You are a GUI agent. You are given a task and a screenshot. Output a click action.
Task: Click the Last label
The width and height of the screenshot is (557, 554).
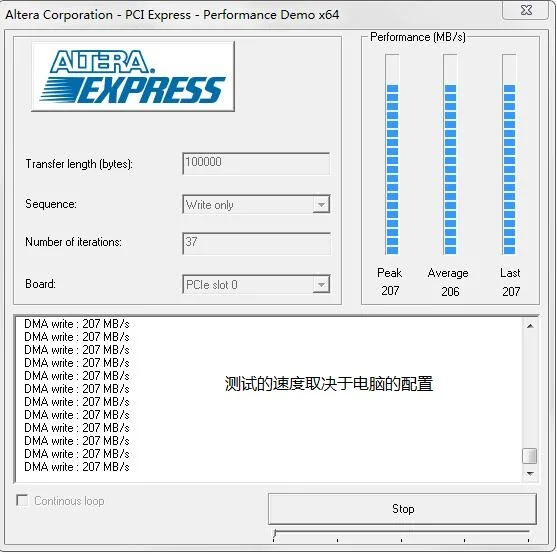pyautogui.click(x=510, y=273)
